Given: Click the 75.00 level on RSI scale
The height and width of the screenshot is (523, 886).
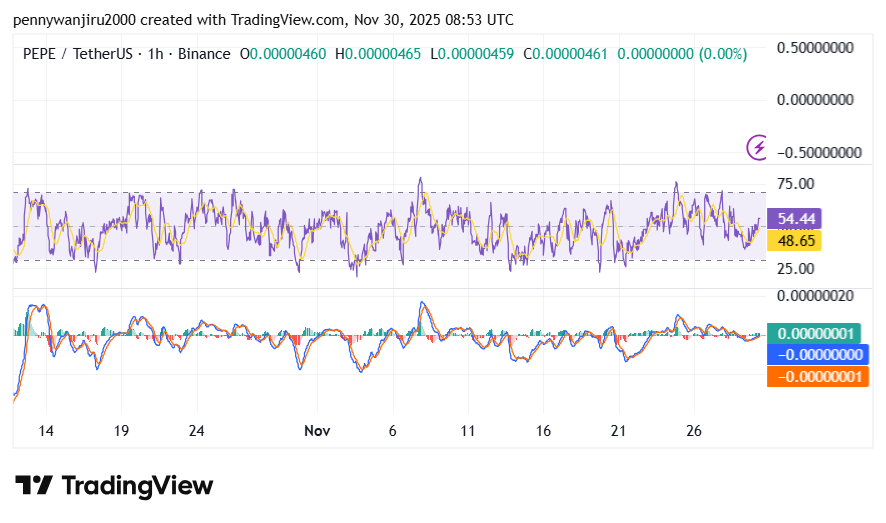Looking at the screenshot, I should click(798, 183).
